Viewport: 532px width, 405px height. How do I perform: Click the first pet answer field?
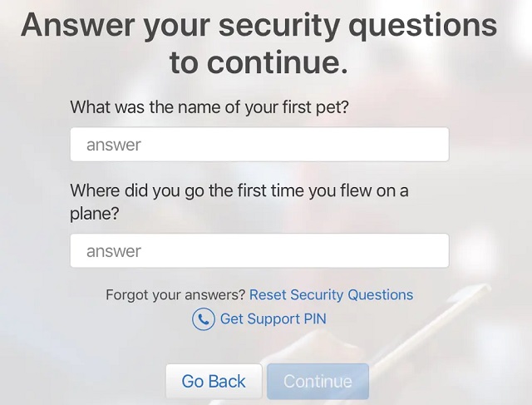(x=259, y=145)
